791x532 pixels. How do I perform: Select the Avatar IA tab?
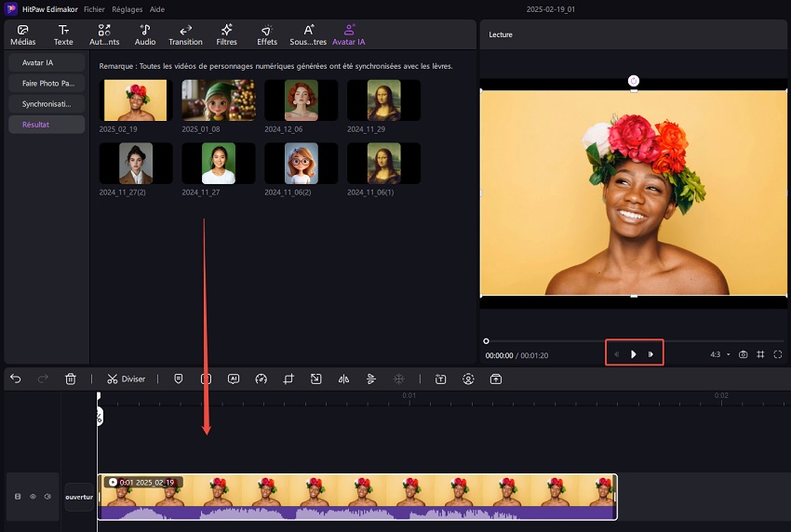(x=349, y=34)
